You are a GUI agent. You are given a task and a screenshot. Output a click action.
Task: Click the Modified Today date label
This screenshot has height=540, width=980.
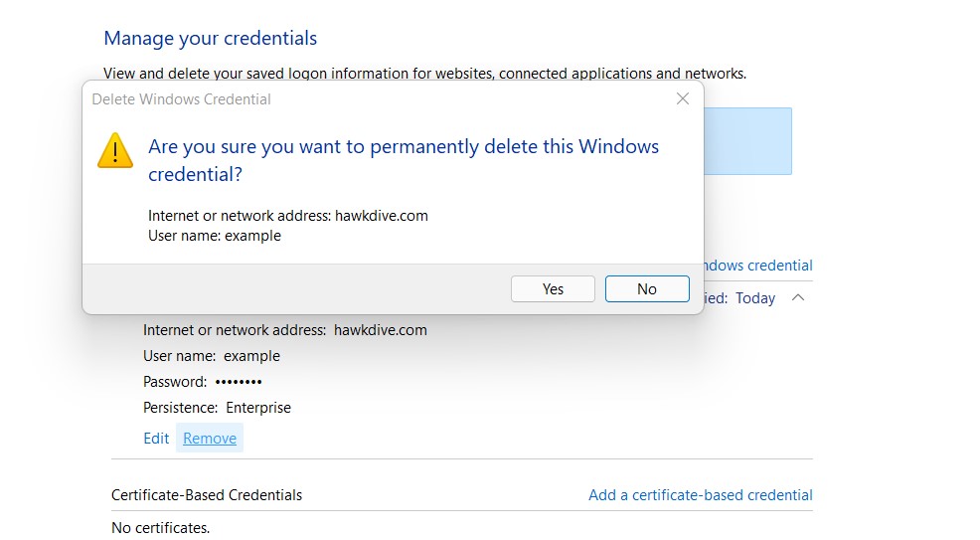point(754,298)
